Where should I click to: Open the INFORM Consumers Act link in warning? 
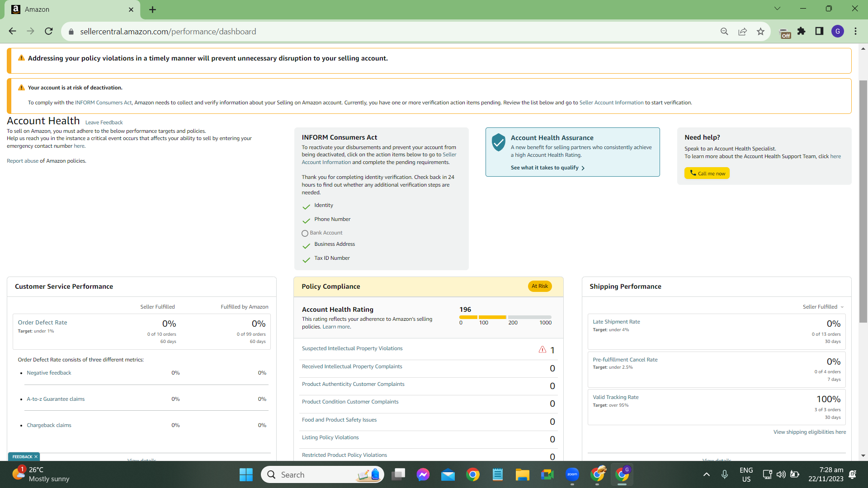pos(104,103)
